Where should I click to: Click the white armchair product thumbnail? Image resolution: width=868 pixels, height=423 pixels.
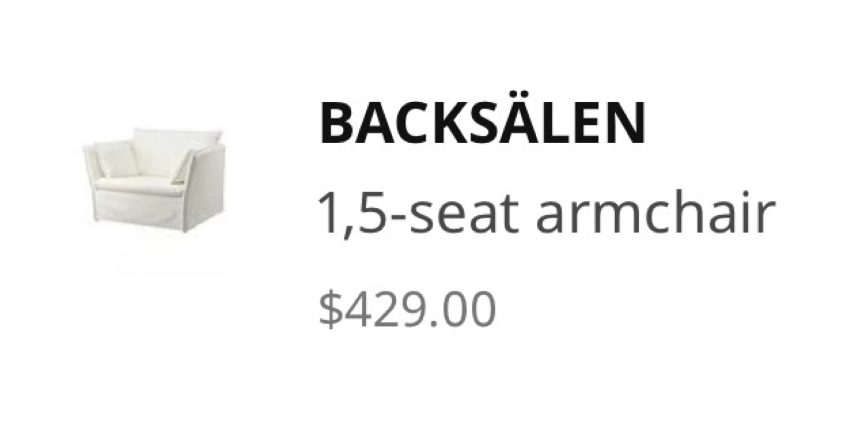pos(154,180)
